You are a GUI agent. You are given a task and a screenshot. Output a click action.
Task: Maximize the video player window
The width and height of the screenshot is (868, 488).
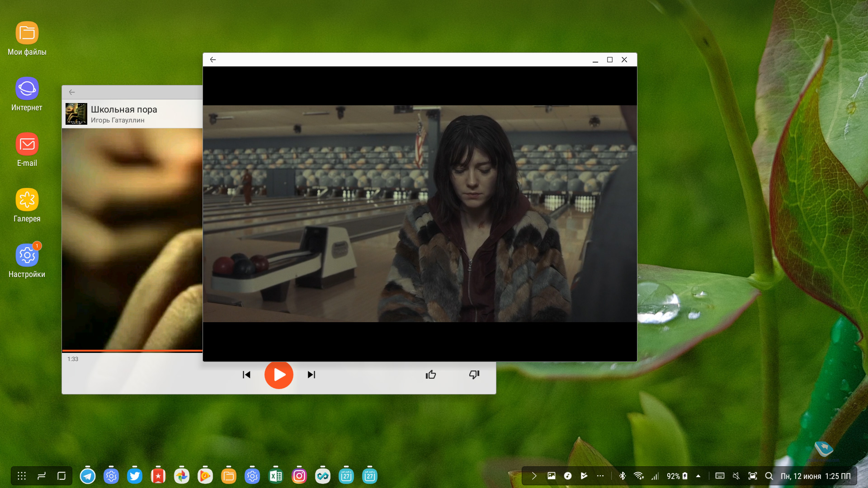pyautogui.click(x=610, y=60)
